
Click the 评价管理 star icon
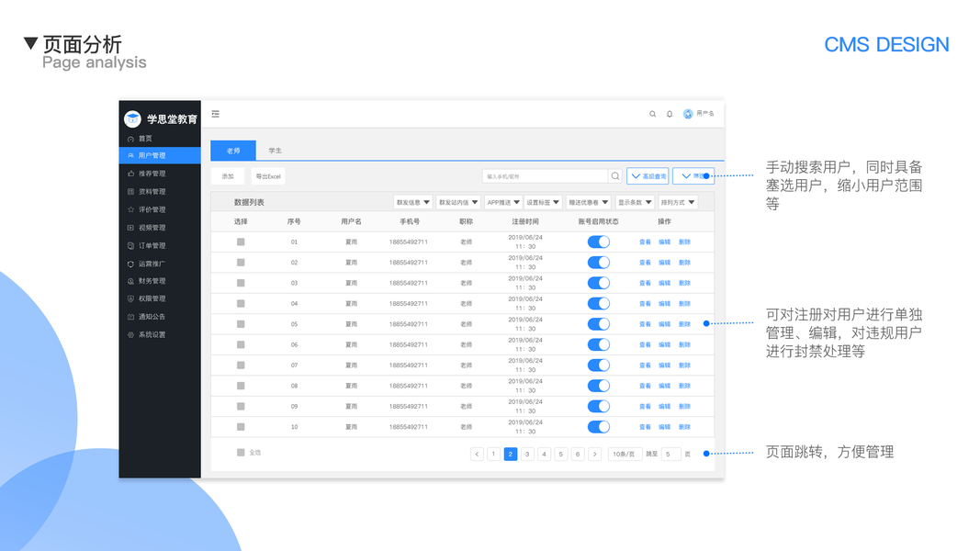pyautogui.click(x=130, y=210)
